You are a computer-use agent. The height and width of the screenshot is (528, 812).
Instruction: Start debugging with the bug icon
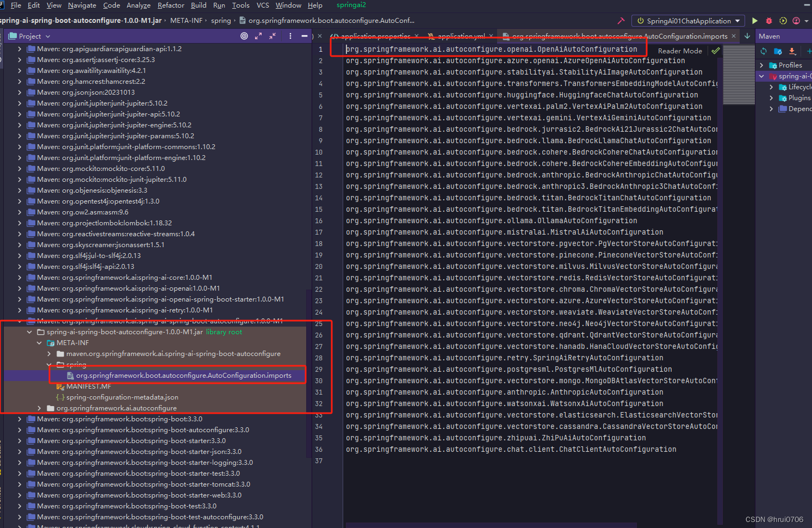coord(768,21)
